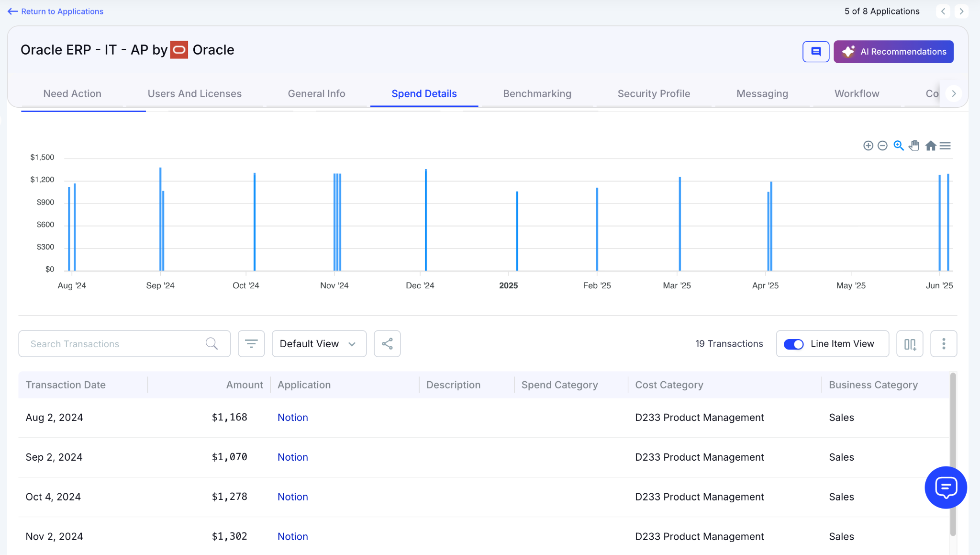The image size is (980, 555).
Task: Click the chart zoom in icon
Action: point(868,146)
